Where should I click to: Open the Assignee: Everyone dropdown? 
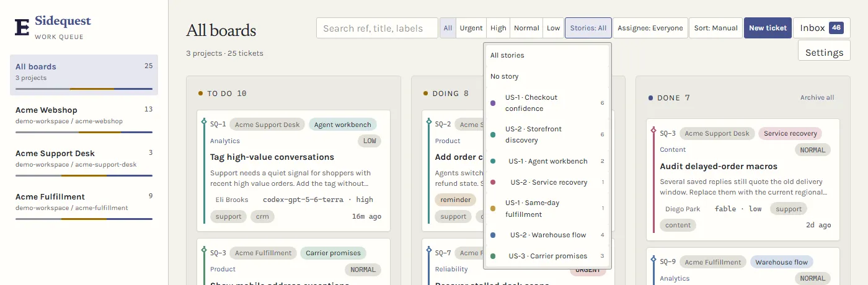pyautogui.click(x=650, y=28)
